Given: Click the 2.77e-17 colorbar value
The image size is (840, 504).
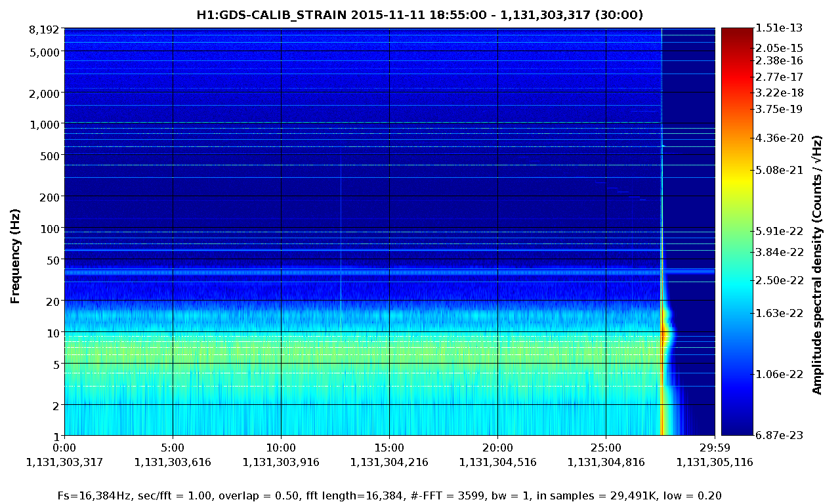Looking at the screenshot, I should coord(779,77).
